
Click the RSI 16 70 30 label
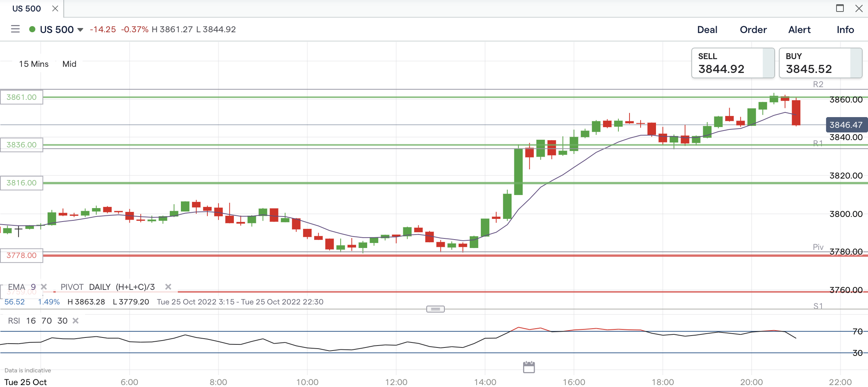tap(38, 321)
